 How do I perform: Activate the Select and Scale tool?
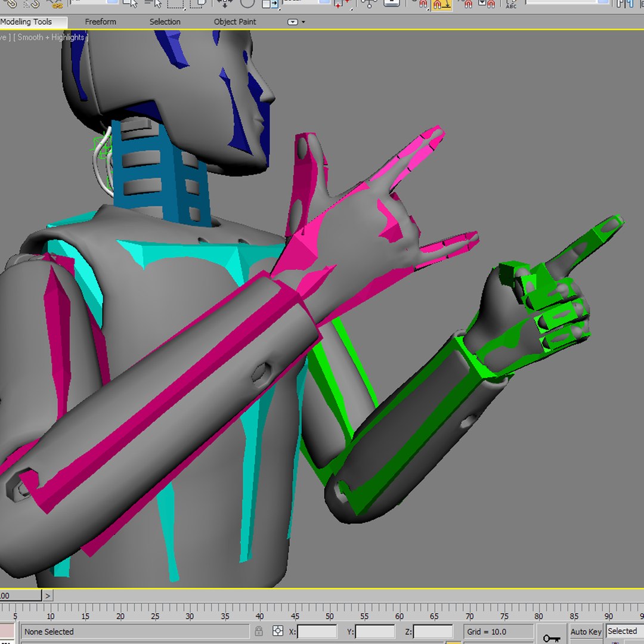(270, 4)
